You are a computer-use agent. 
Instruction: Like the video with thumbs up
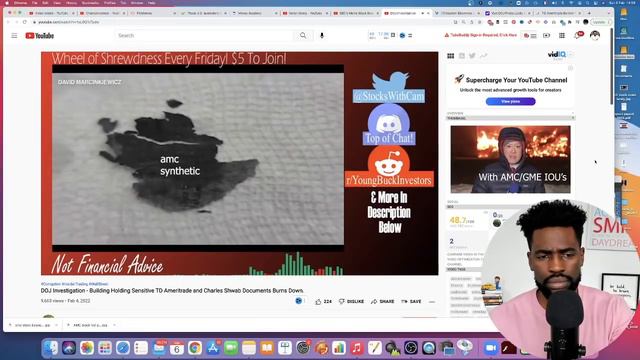pos(323,302)
